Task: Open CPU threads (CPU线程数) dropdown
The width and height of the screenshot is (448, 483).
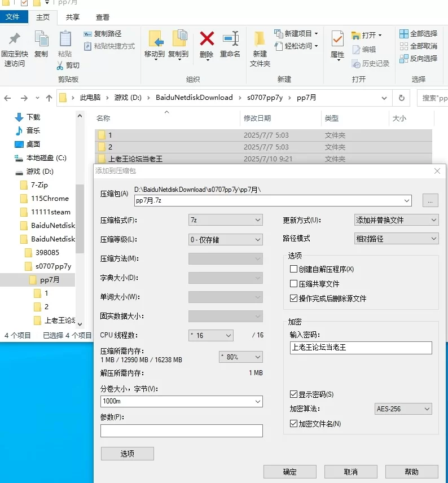Action: (211, 336)
